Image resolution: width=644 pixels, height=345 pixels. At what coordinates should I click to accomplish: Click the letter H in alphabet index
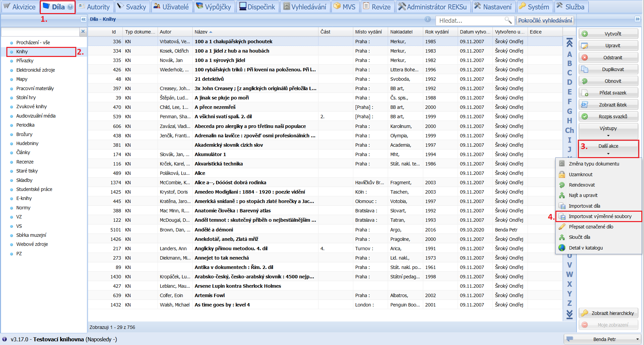569,121
